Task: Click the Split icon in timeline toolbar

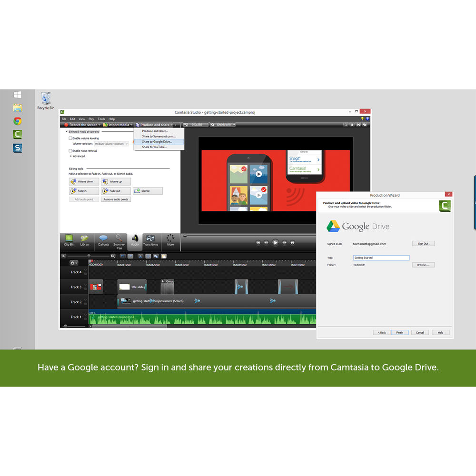Action: (x=148, y=256)
